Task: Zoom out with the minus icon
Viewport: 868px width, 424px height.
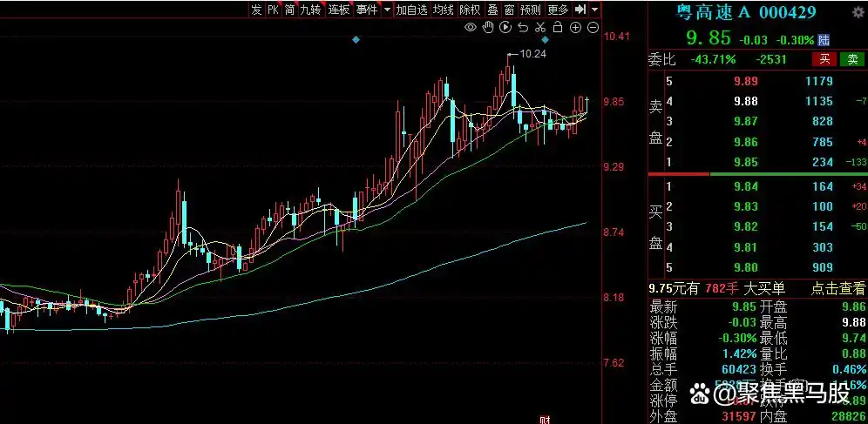Action: (x=593, y=28)
